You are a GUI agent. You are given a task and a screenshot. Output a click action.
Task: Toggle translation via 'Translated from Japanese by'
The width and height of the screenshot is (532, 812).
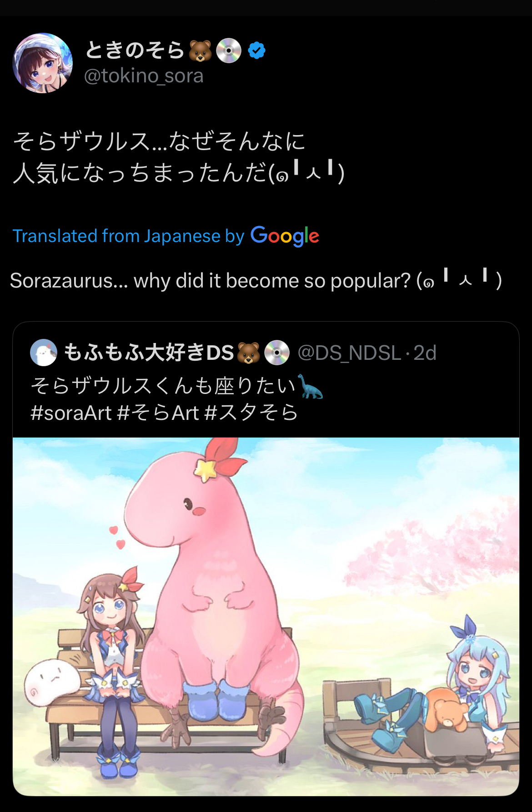[x=129, y=236]
